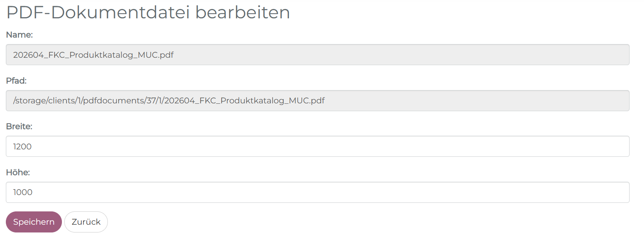This screenshot has height=243, width=644.
Task: Save changes with the Speichern button
Action: [34, 222]
